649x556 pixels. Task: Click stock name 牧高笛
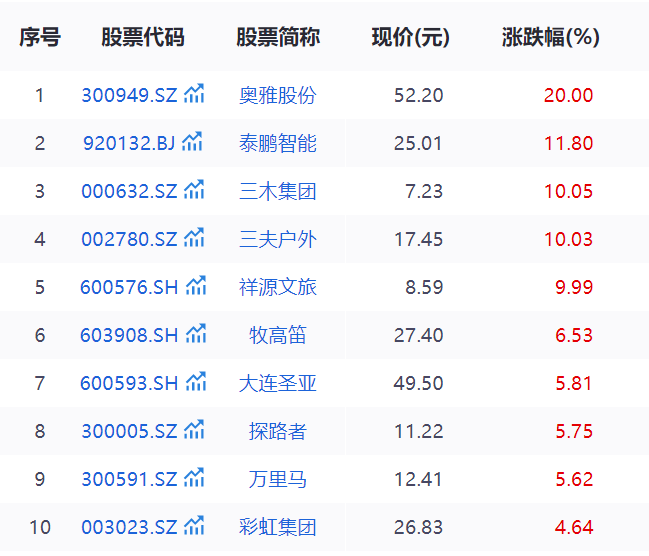pos(278,336)
